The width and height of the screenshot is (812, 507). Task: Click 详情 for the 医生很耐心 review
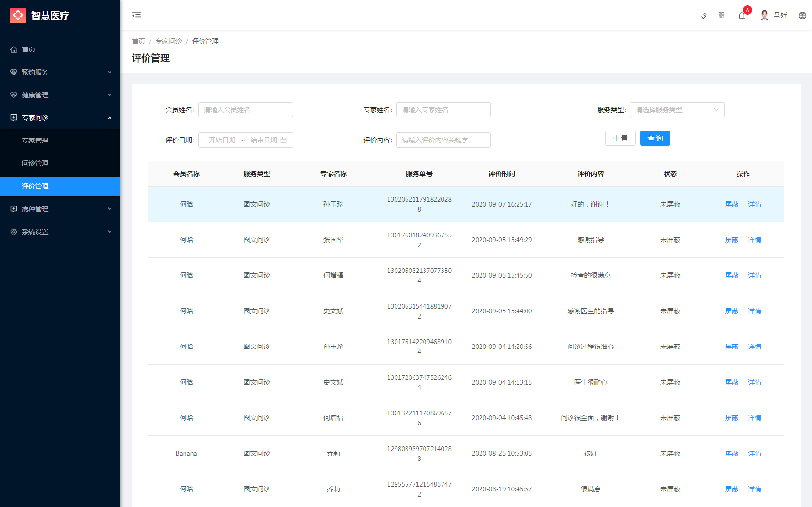(x=755, y=382)
